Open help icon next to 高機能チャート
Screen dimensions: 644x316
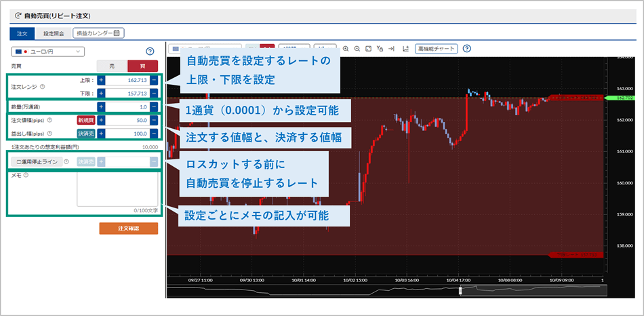[466, 49]
